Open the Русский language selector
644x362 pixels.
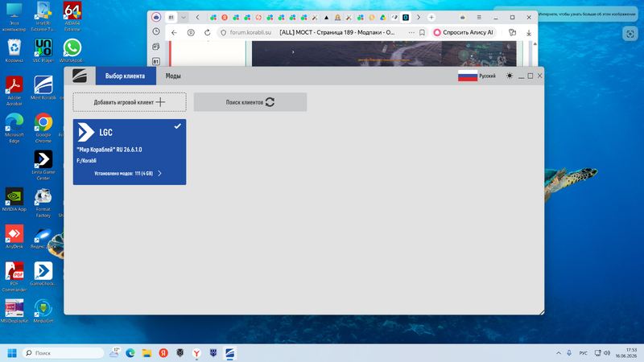click(x=477, y=76)
